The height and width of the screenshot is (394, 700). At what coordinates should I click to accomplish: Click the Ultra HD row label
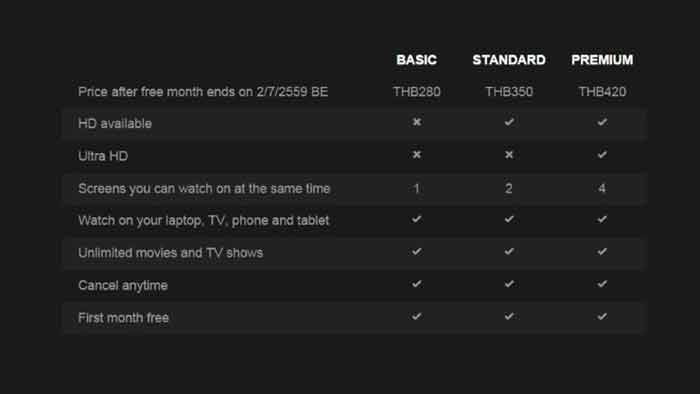103,156
